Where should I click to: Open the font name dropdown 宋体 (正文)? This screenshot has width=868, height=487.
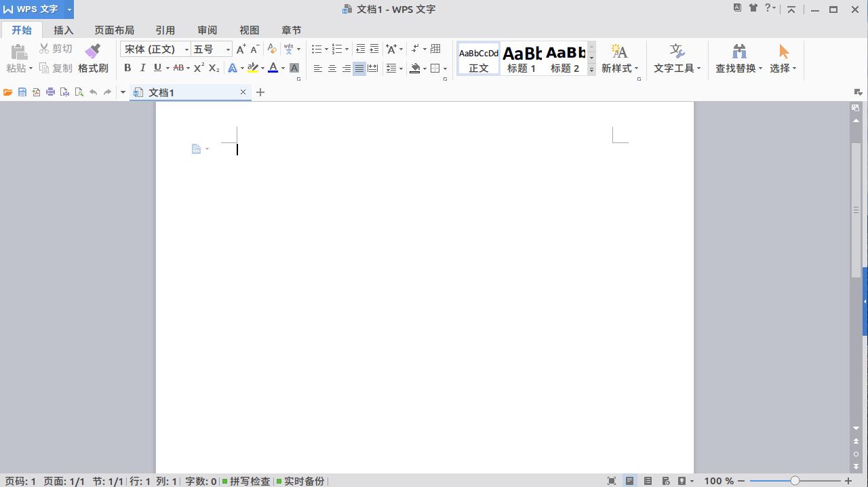click(186, 50)
